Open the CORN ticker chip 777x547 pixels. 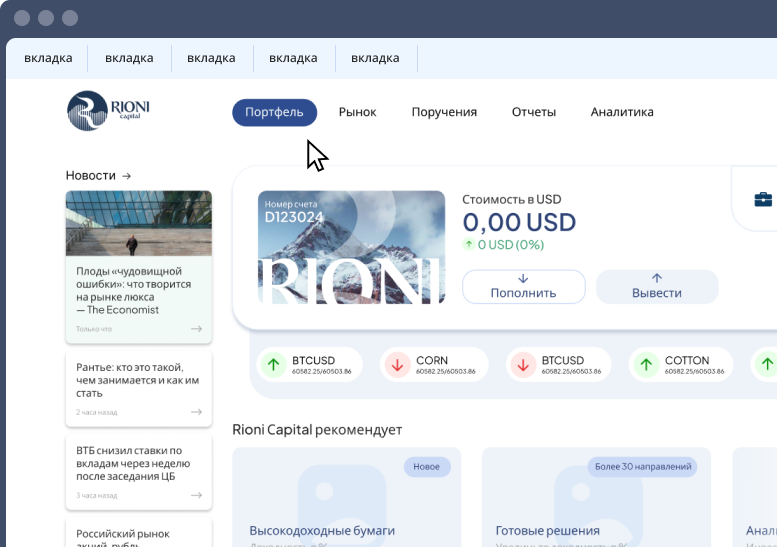click(434, 365)
